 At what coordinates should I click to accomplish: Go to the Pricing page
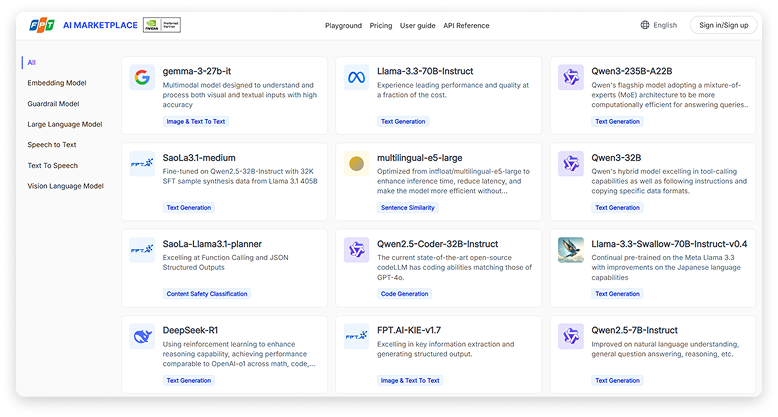381,25
